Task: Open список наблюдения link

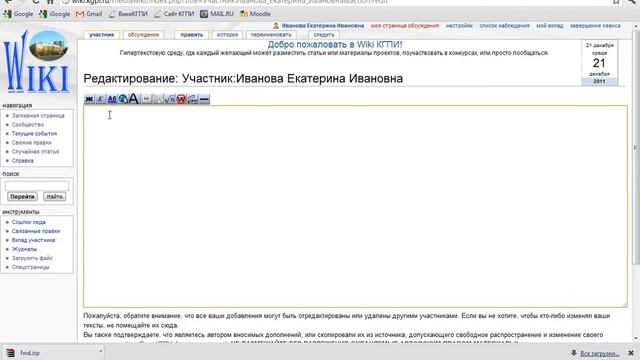Action: pyautogui.click(x=504, y=26)
